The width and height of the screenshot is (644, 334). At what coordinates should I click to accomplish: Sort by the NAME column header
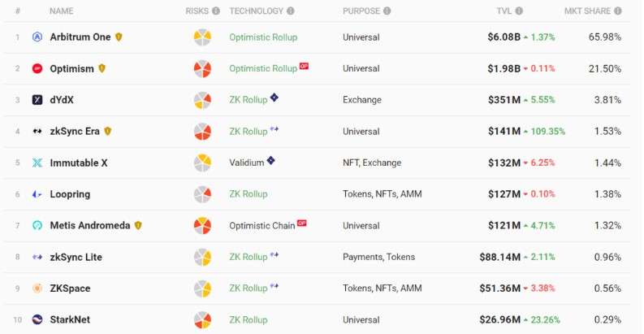(61, 11)
